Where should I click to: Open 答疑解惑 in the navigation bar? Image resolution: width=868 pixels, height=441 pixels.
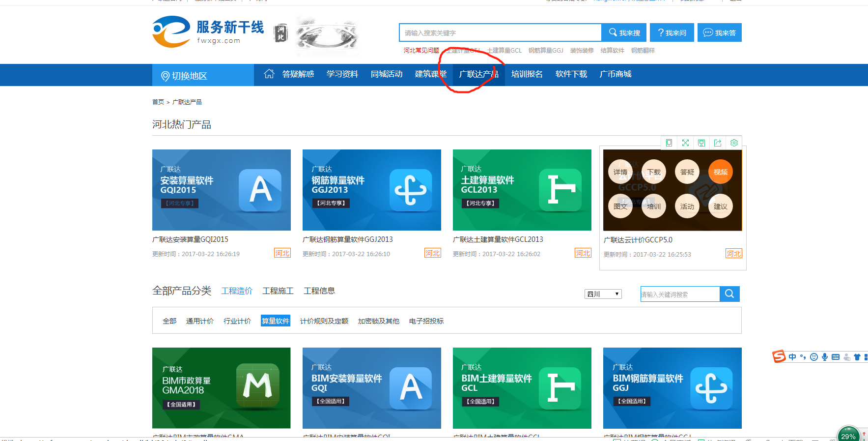click(298, 74)
